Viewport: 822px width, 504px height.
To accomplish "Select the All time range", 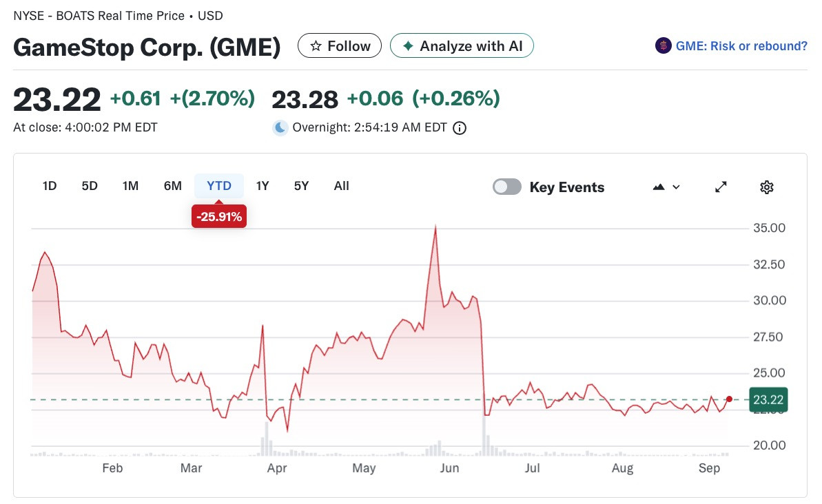I will (x=341, y=186).
